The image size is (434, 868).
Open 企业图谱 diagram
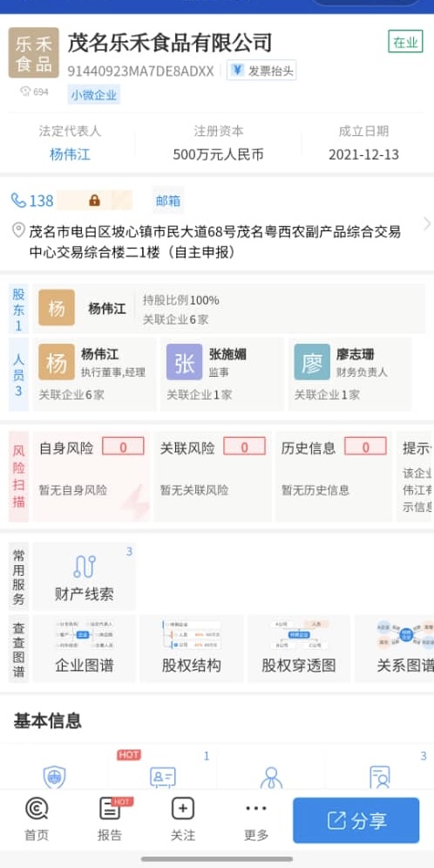click(84, 648)
